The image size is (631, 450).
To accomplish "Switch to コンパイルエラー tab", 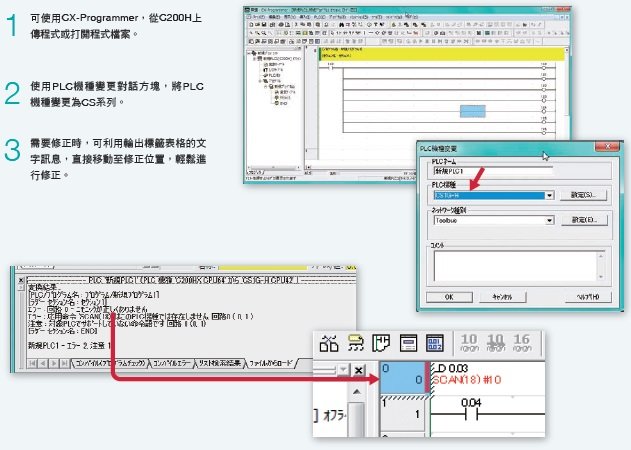I will pyautogui.click(x=172, y=363).
